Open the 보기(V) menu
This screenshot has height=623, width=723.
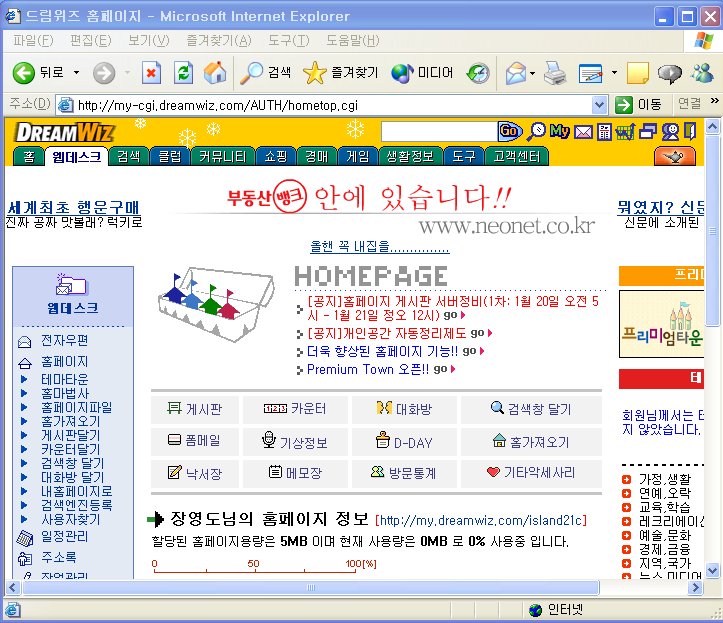pos(148,41)
